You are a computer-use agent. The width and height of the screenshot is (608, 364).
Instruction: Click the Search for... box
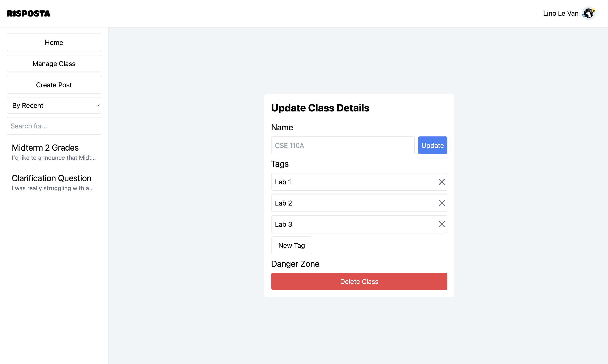point(54,126)
